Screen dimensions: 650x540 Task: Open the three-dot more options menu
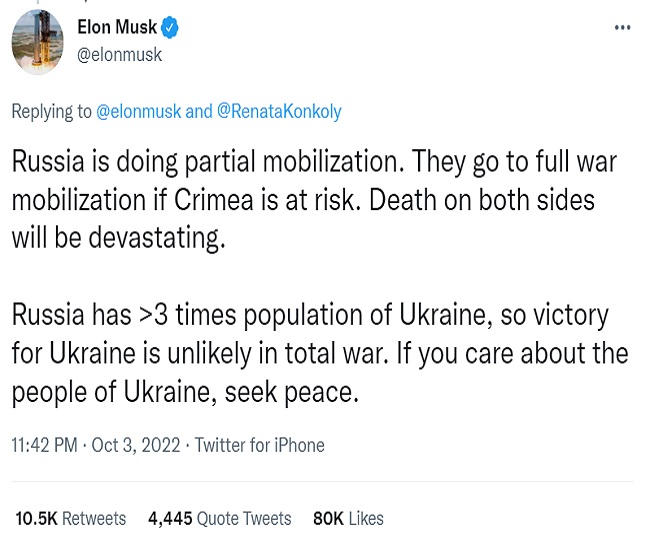(621, 29)
